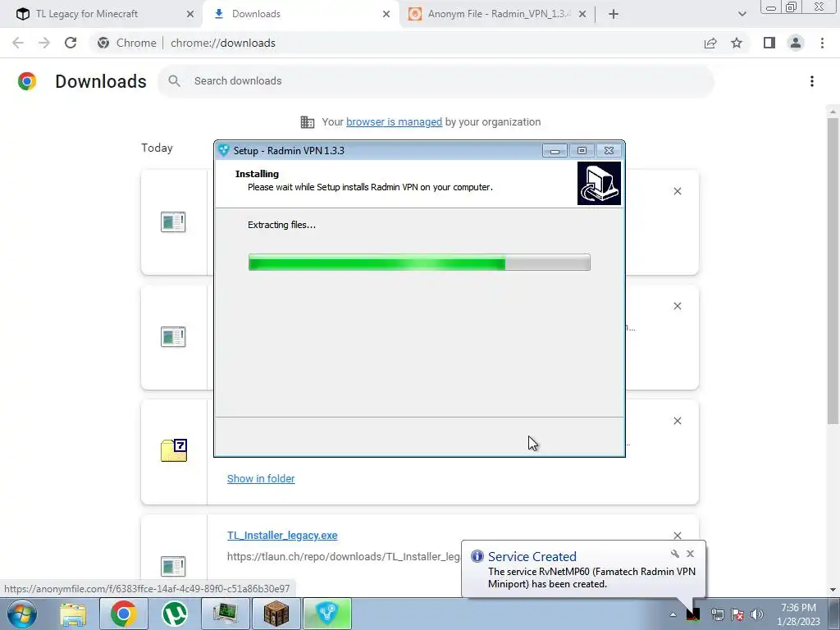Go back to previous page
The width and height of the screenshot is (840, 630).
click(18, 43)
